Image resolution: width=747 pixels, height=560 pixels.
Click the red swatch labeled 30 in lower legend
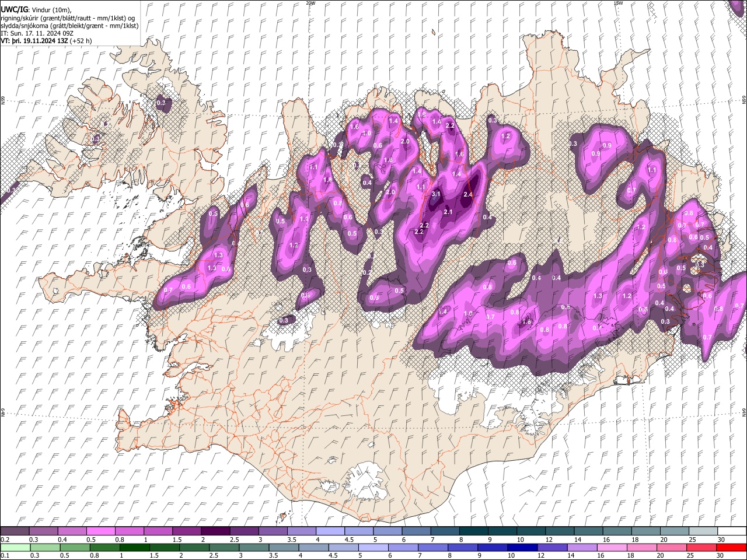pos(731,547)
